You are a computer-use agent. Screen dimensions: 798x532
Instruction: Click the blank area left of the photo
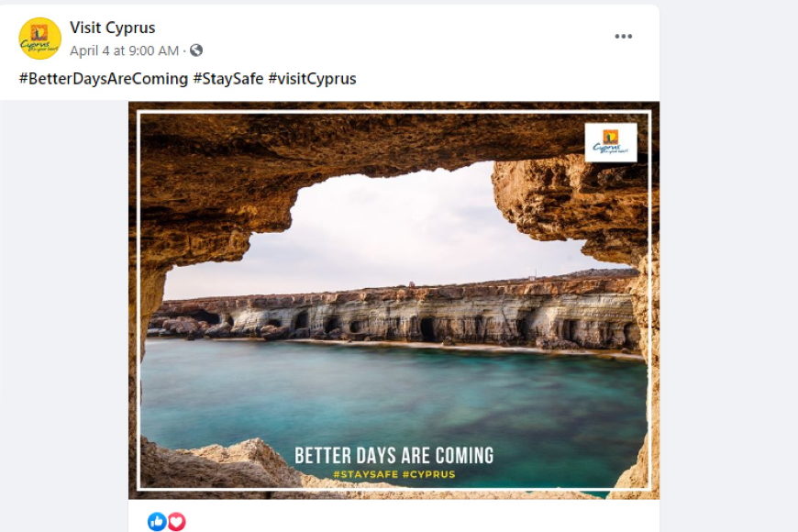click(64, 305)
